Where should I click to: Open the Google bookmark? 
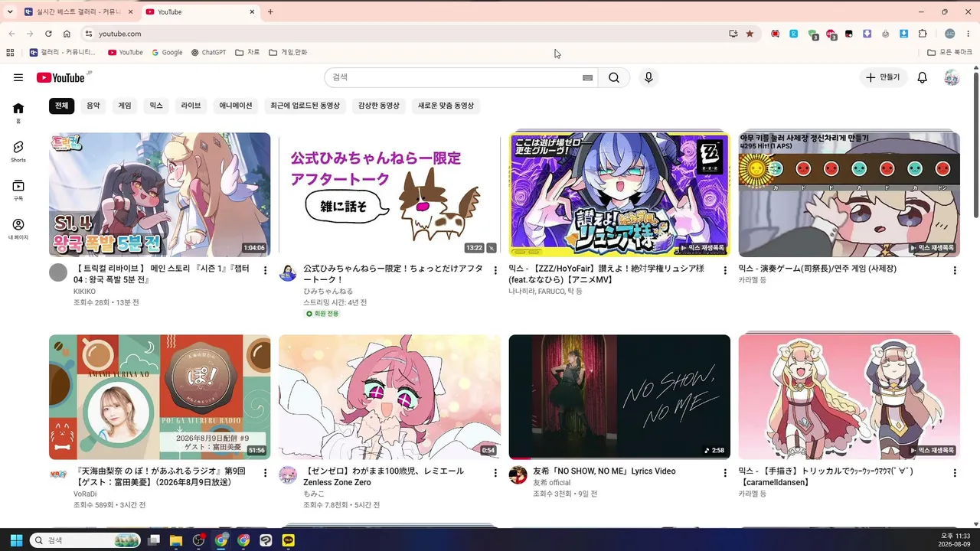coord(167,53)
